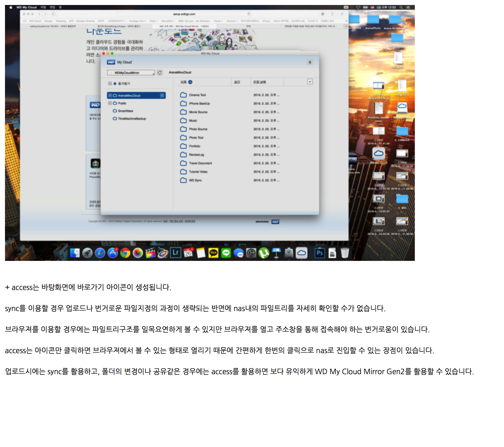Click the WD My Cloud menu bar item

pyautogui.click(x=27, y=7)
